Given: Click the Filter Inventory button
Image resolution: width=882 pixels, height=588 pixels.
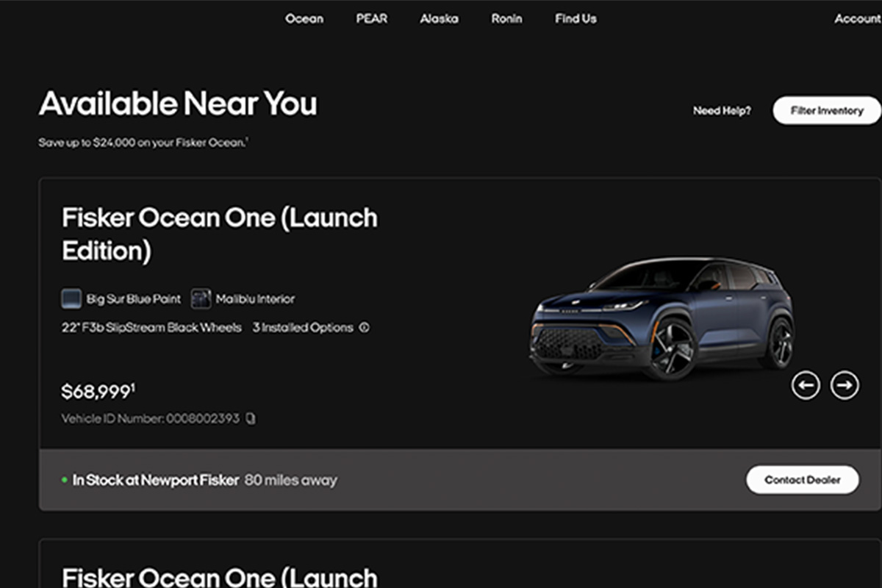Looking at the screenshot, I should [x=826, y=110].
